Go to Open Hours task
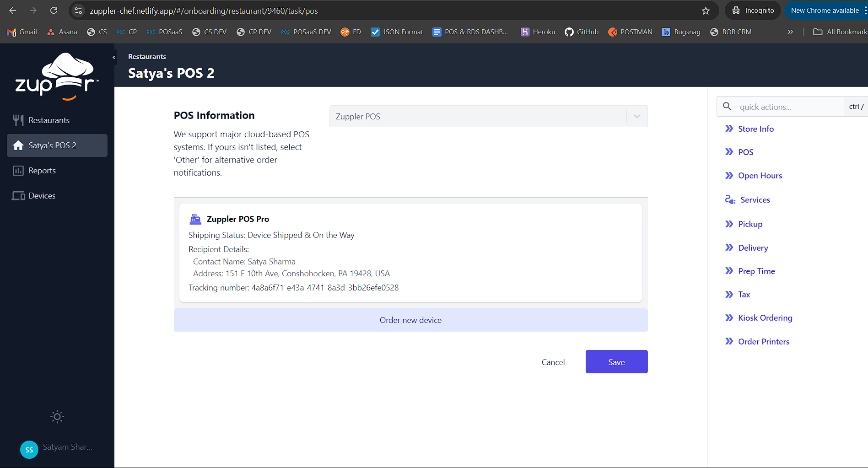Image resolution: width=868 pixels, height=468 pixels. [754, 176]
